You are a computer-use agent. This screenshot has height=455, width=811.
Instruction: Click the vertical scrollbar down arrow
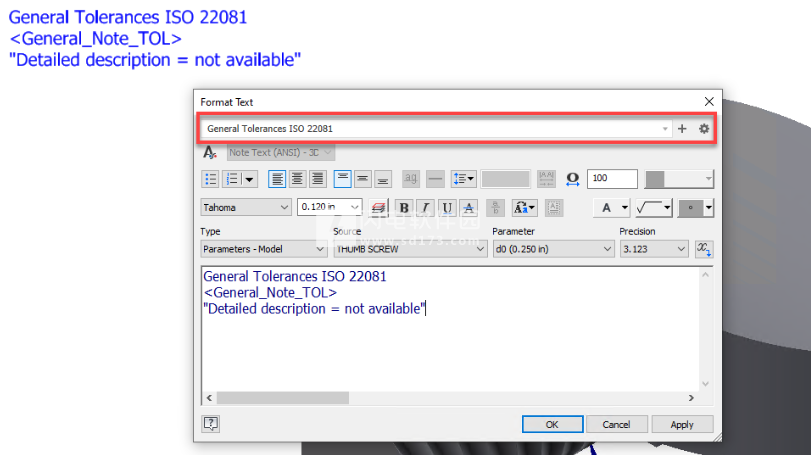[x=705, y=384]
